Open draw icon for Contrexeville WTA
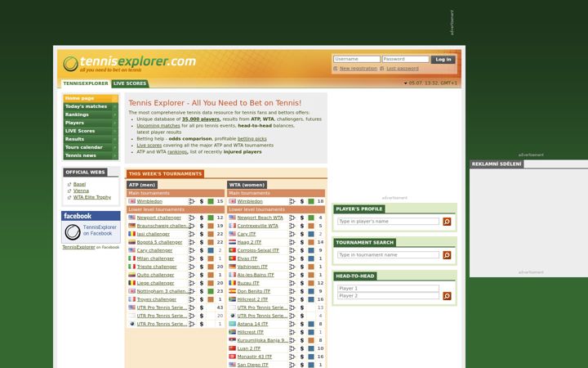This screenshot has height=368, width=588. [x=292, y=226]
